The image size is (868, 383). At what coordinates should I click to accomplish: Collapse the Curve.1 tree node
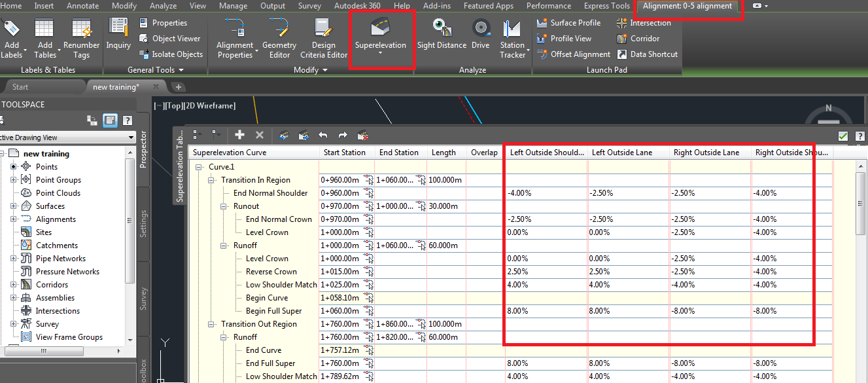pyautogui.click(x=198, y=166)
